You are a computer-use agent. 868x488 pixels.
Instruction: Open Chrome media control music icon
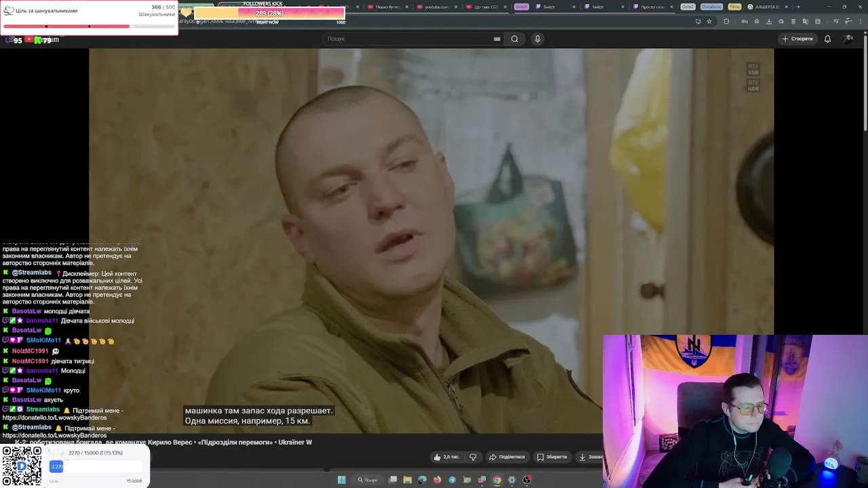coord(836,21)
